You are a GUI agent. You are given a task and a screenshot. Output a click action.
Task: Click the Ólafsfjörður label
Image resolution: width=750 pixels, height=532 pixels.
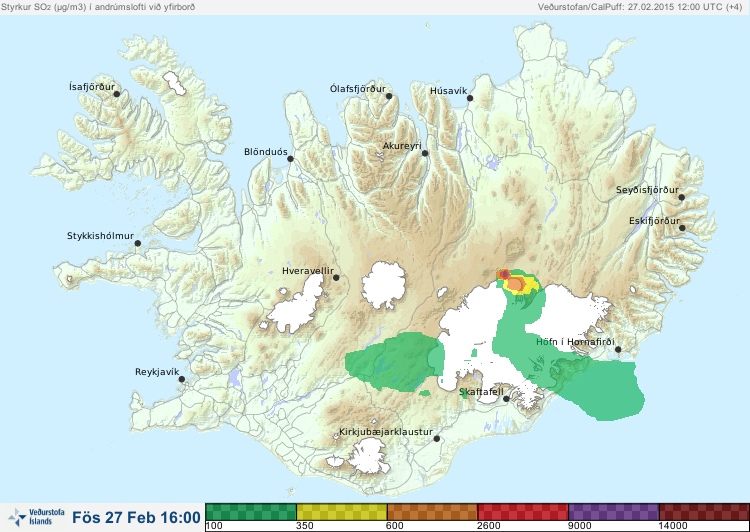click(358, 89)
